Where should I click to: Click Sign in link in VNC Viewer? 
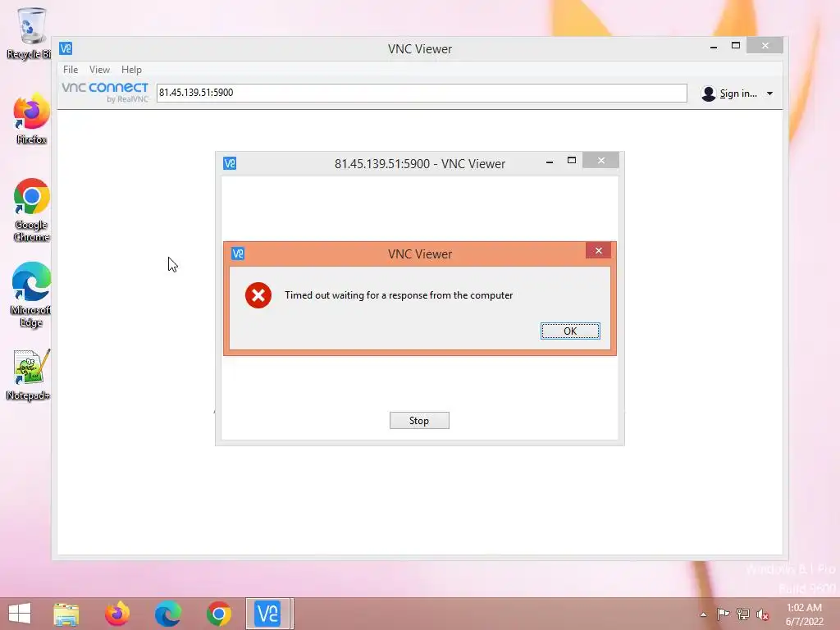(x=738, y=94)
